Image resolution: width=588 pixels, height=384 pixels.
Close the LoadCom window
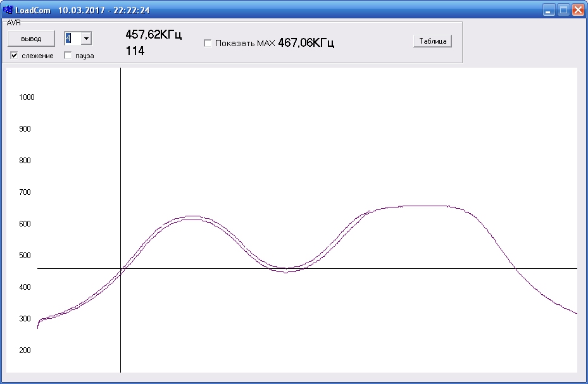click(x=578, y=10)
